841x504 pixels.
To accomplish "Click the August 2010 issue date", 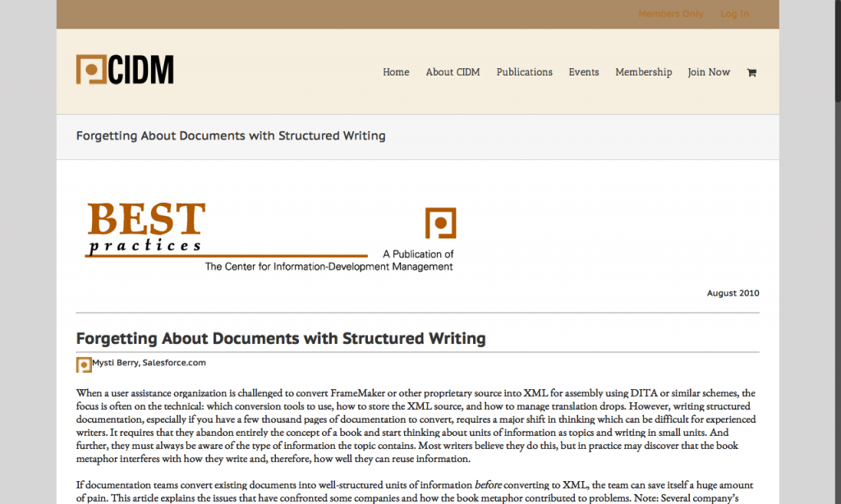I will point(733,293).
